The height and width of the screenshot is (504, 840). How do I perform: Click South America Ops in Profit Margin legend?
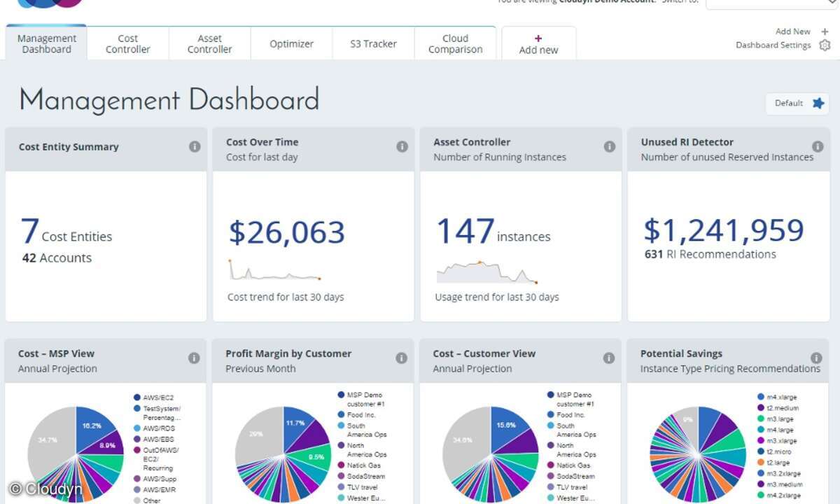pos(362,430)
